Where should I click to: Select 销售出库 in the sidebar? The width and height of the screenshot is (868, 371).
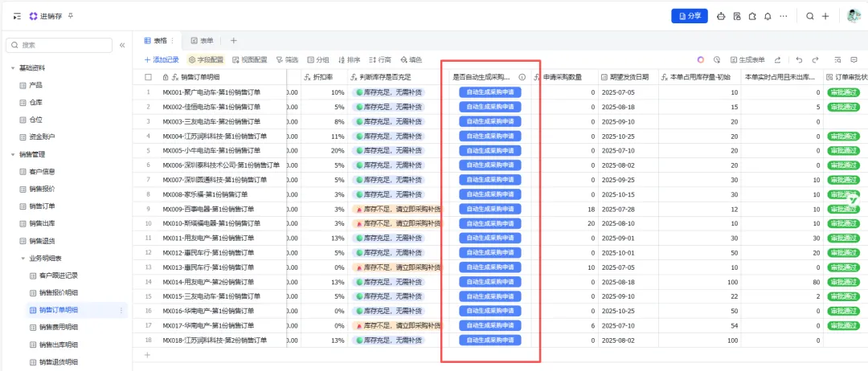click(x=42, y=223)
